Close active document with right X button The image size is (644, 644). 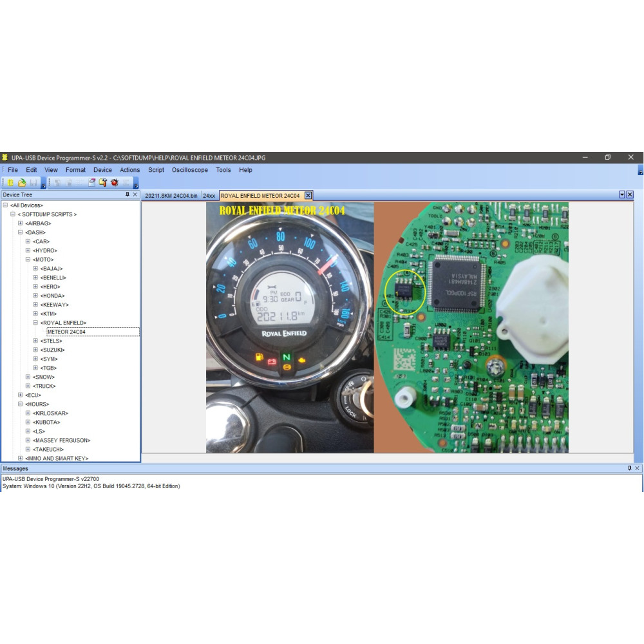(x=630, y=194)
